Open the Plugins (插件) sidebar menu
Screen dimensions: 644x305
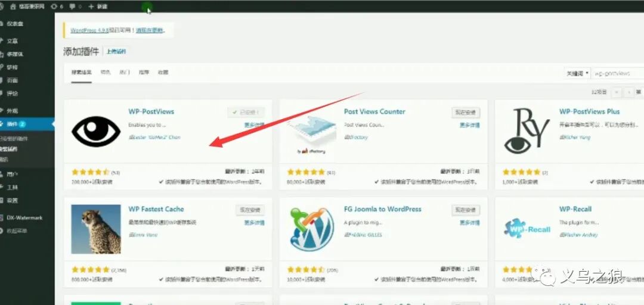click(x=27, y=124)
